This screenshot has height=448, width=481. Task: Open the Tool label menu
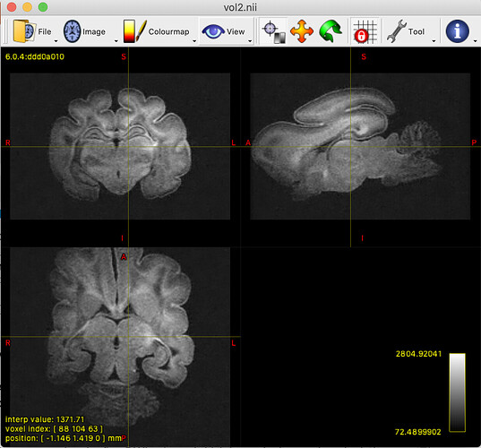pyautogui.click(x=417, y=31)
